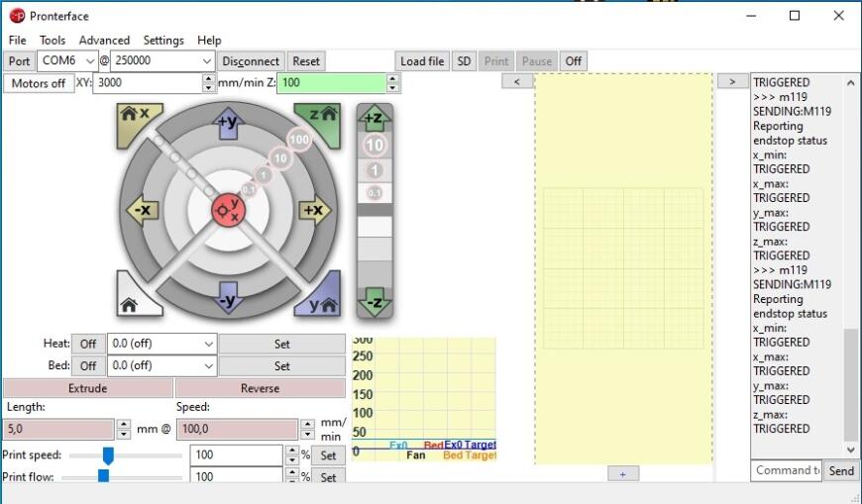This screenshot has height=504, width=862.
Task: Increase extrude Length spinner
Action: pyautogui.click(x=124, y=425)
